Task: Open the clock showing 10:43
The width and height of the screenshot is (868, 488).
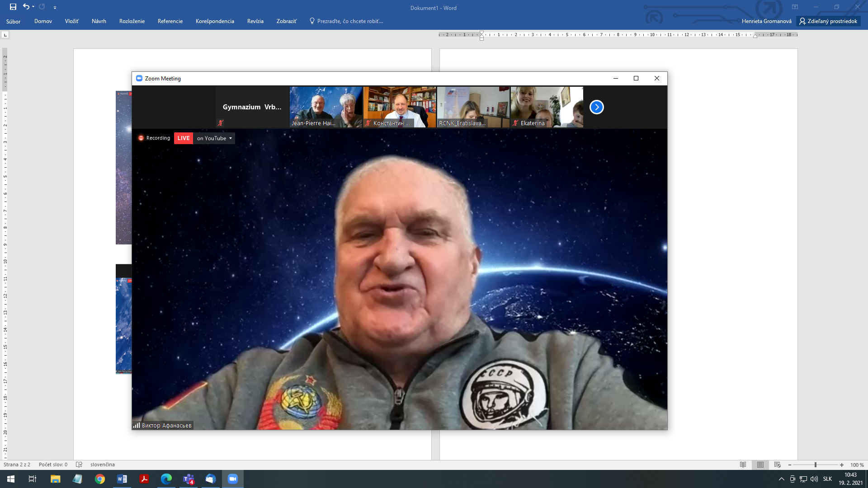Action: [x=850, y=479]
